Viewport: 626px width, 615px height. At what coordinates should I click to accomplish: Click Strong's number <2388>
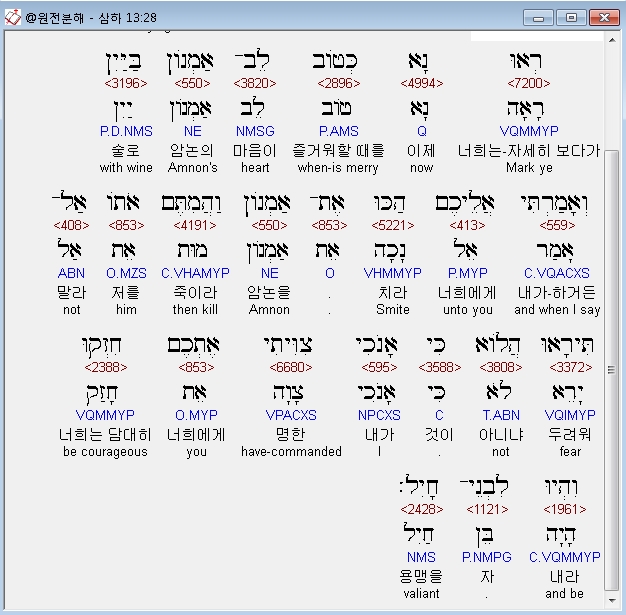tap(106, 367)
